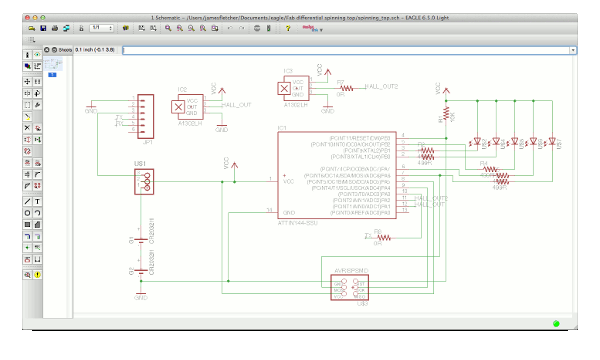Select the Move tool

(27, 81)
